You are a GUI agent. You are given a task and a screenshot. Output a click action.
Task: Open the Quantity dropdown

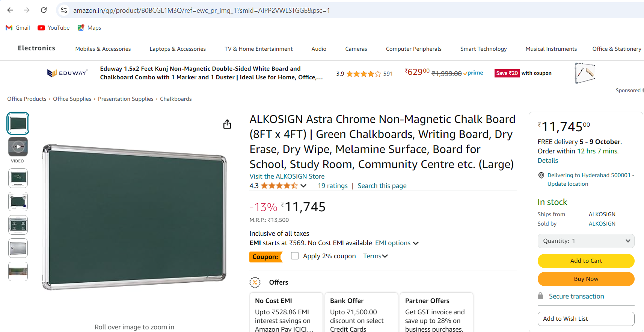[x=586, y=241]
